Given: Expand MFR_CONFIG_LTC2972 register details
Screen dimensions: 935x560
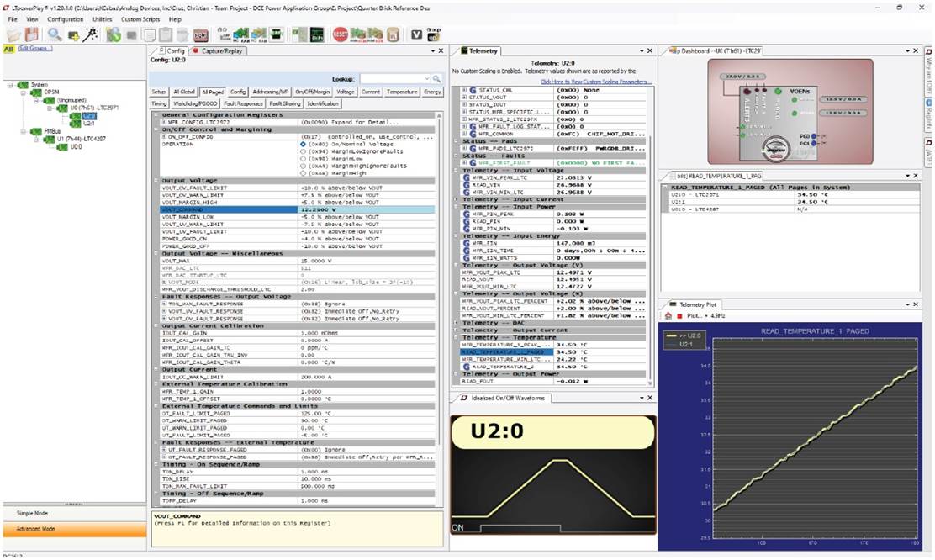Looking at the screenshot, I should 166,122.
